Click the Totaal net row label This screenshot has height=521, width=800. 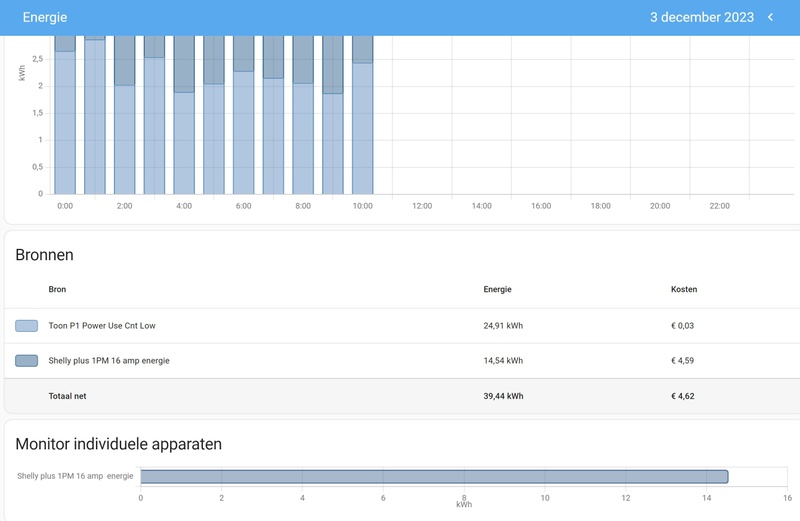pos(67,396)
